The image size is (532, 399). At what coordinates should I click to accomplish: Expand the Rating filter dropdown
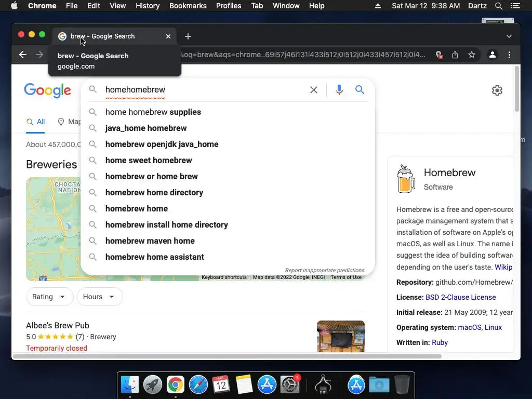(x=49, y=297)
